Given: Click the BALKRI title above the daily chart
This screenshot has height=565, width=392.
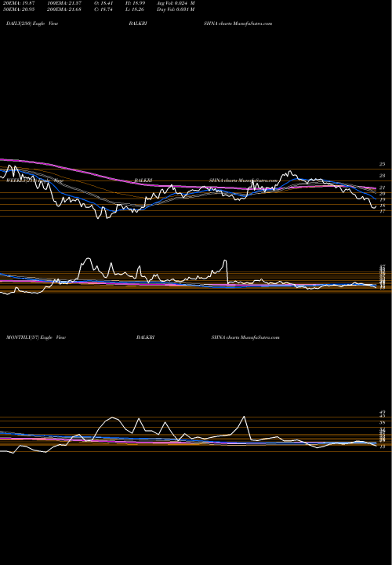Looking at the screenshot, I should (138, 24).
